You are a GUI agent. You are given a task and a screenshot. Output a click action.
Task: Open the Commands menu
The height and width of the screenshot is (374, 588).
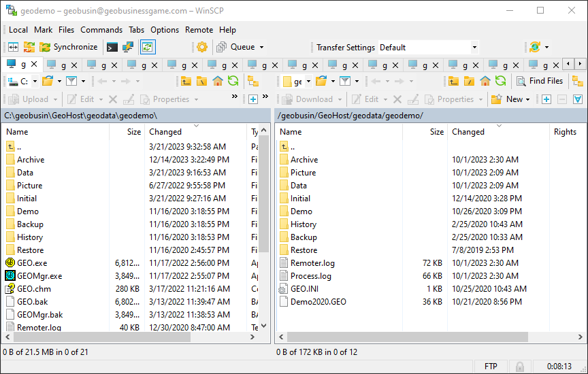[x=101, y=30]
